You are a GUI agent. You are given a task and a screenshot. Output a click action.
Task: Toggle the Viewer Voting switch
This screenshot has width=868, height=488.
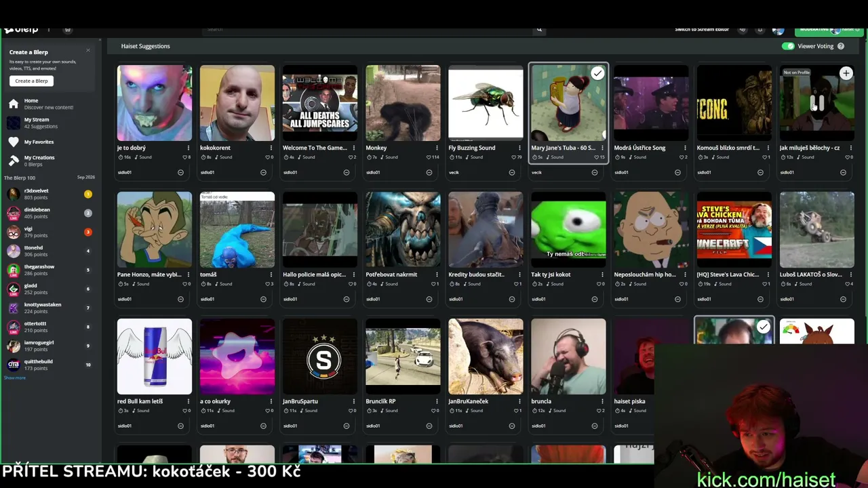(788, 46)
